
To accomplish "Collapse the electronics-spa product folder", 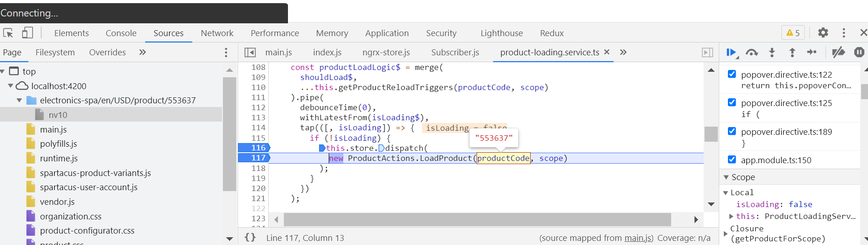I will 19,100.
